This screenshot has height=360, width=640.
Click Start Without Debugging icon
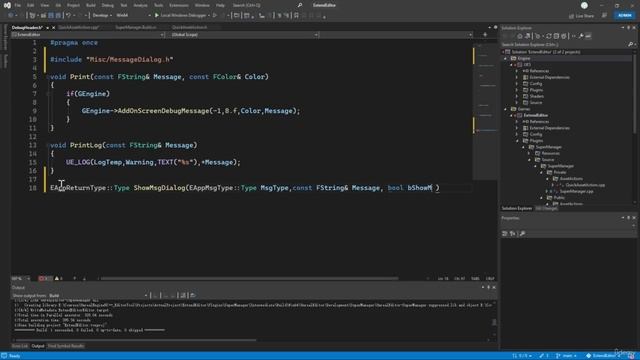click(215, 16)
